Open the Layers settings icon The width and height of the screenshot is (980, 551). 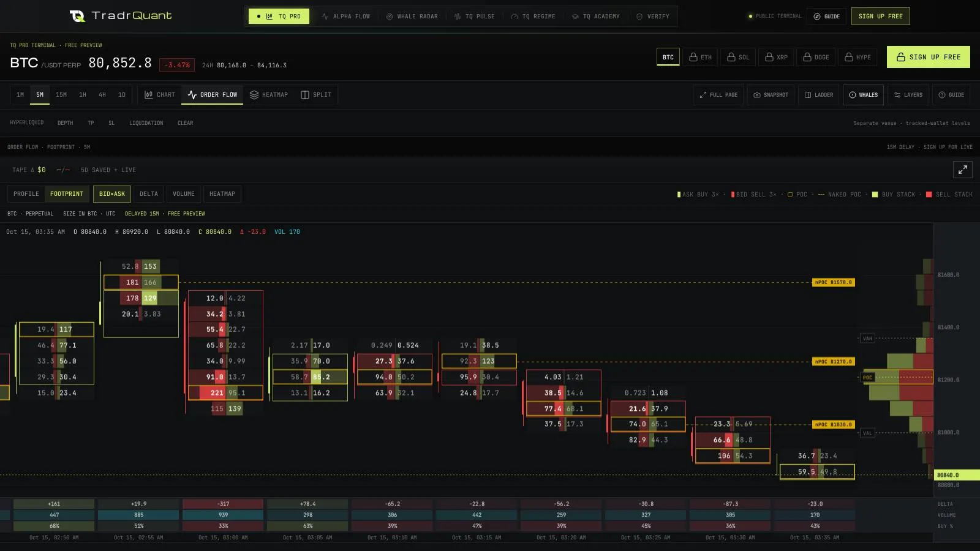pyautogui.click(x=897, y=95)
